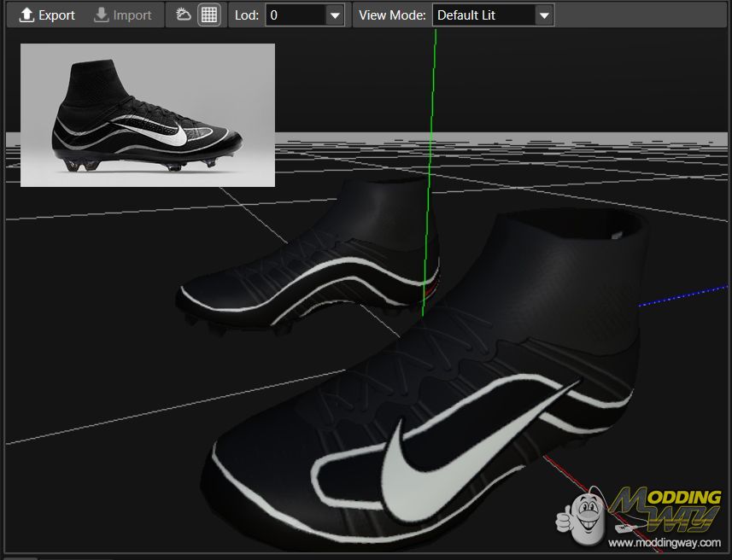Expand the Lod dropdown arrow
Viewport: 732px width, 560px height.
[x=335, y=15]
